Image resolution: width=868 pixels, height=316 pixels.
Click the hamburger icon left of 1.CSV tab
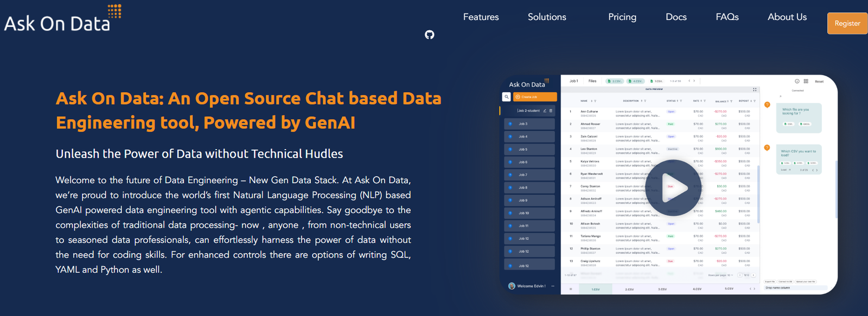pyautogui.click(x=570, y=289)
